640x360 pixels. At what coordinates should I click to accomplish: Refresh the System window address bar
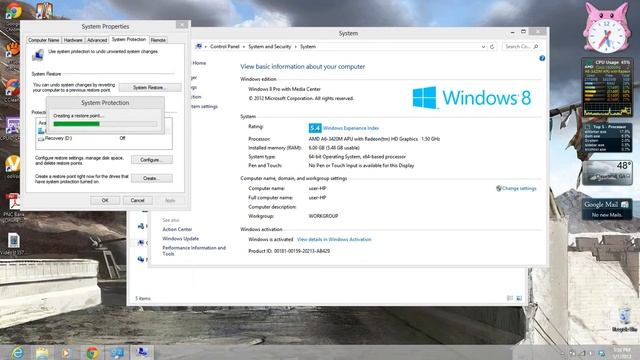(492, 47)
